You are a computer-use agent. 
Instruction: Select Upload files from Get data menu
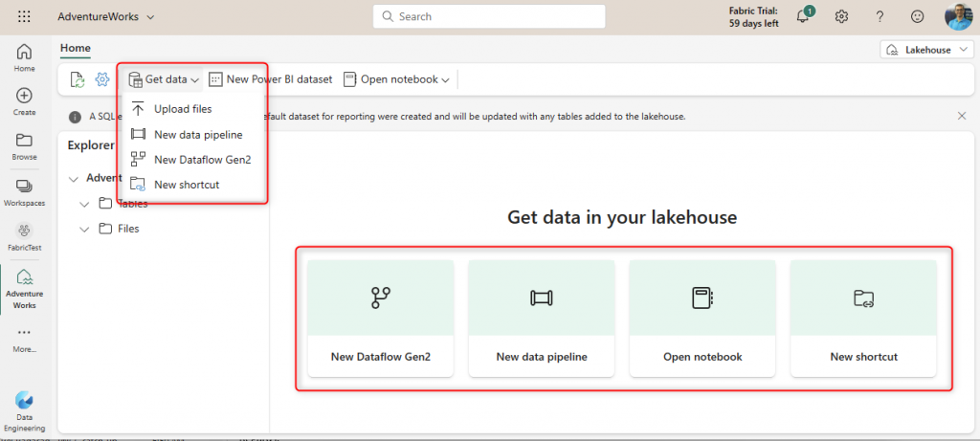point(183,109)
